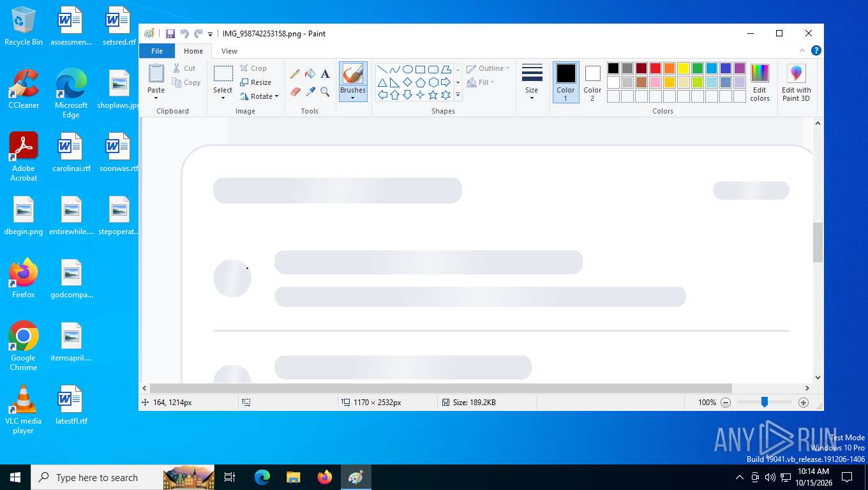The width and height of the screenshot is (868, 490).
Task: Choose the Oval shape
Action: pyautogui.click(x=408, y=70)
